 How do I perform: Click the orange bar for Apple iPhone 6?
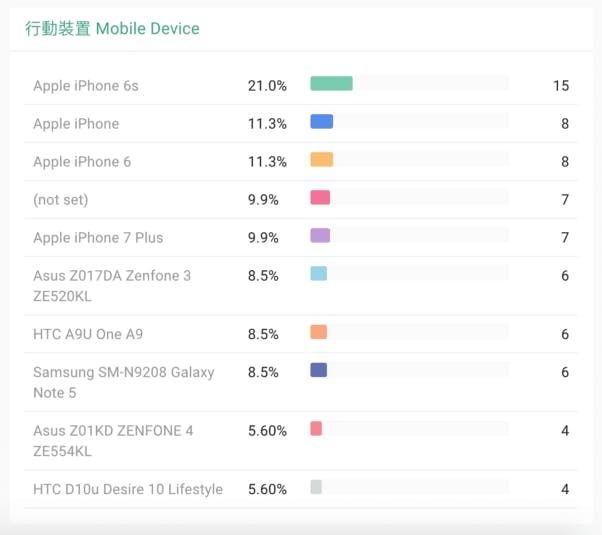pyautogui.click(x=321, y=160)
